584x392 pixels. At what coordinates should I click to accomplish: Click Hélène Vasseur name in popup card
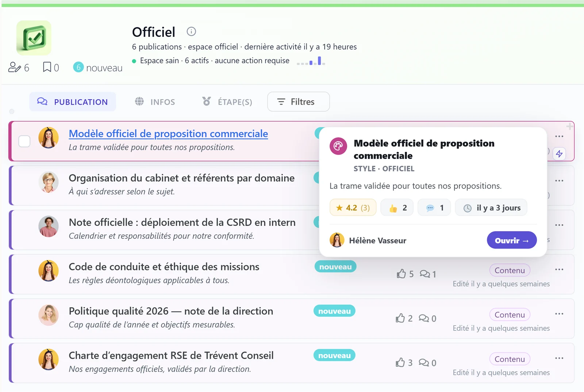[377, 241]
